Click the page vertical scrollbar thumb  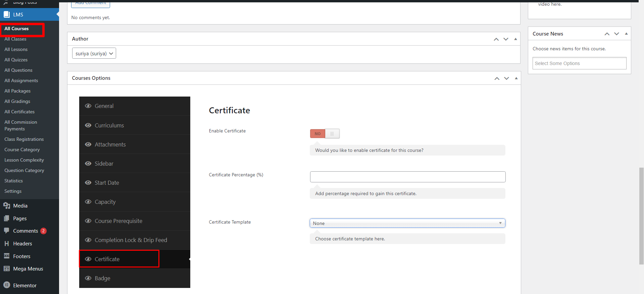[641, 216]
